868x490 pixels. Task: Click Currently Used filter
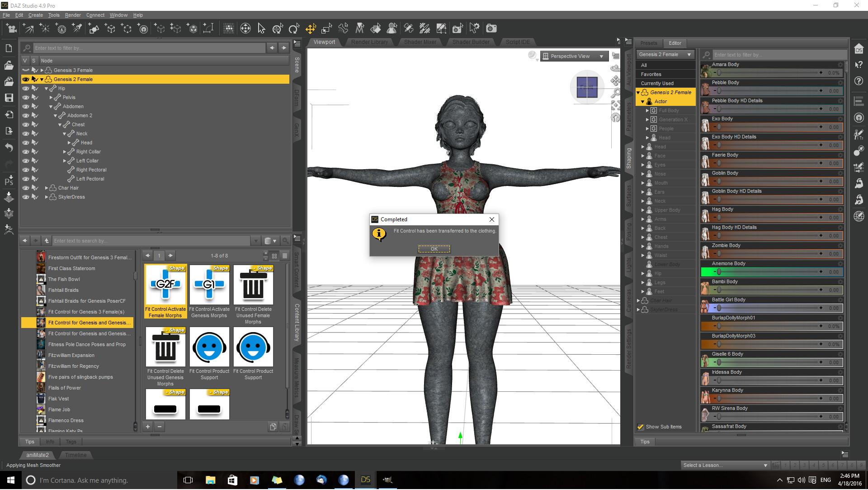(x=657, y=83)
